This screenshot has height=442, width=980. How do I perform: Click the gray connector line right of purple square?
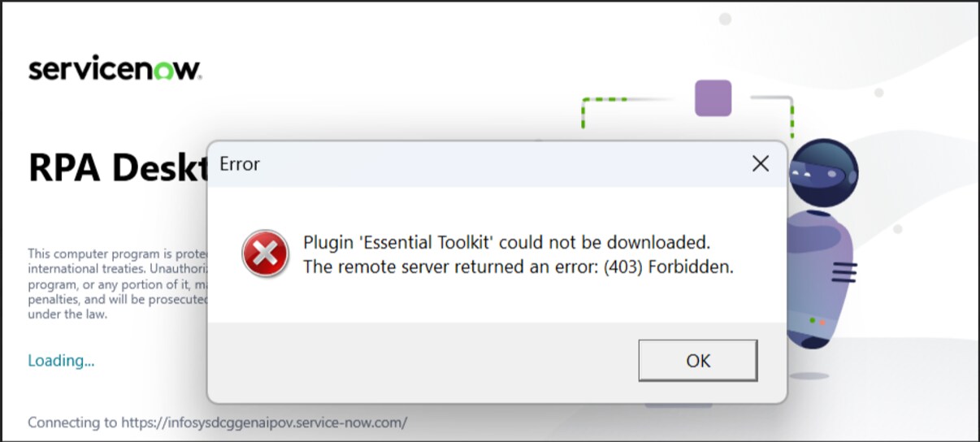[772, 99]
